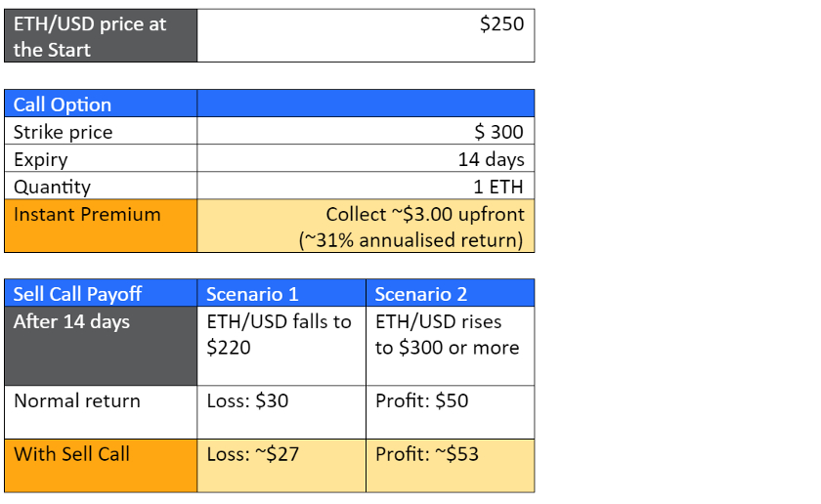The width and height of the screenshot is (821, 504).
Task: Select the Strike price label cell
Action: 101,132
